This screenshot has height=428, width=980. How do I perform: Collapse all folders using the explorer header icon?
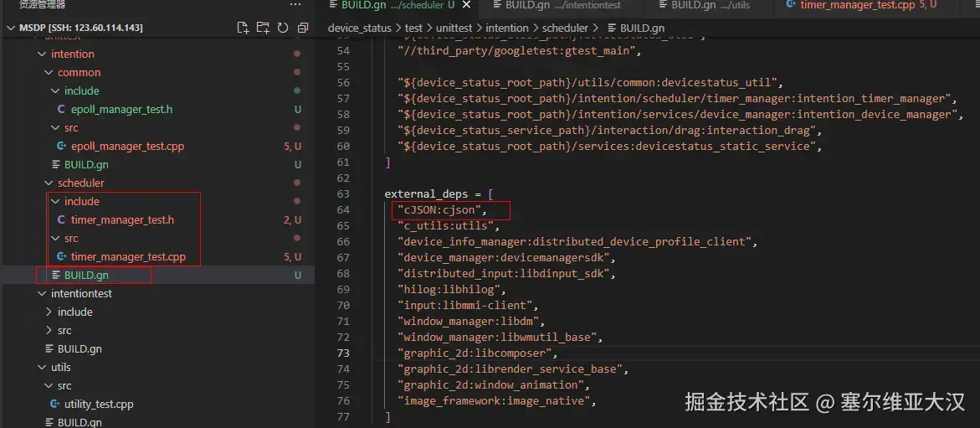click(x=303, y=28)
